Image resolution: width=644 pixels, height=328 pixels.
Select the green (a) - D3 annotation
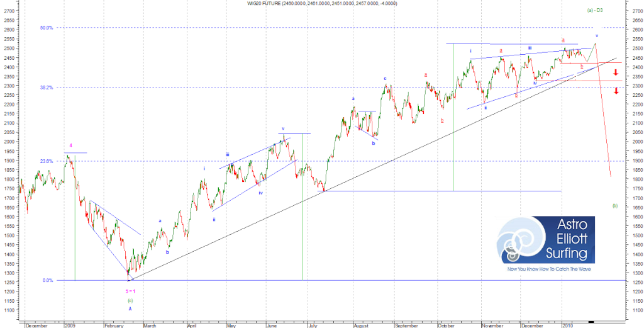click(x=594, y=10)
